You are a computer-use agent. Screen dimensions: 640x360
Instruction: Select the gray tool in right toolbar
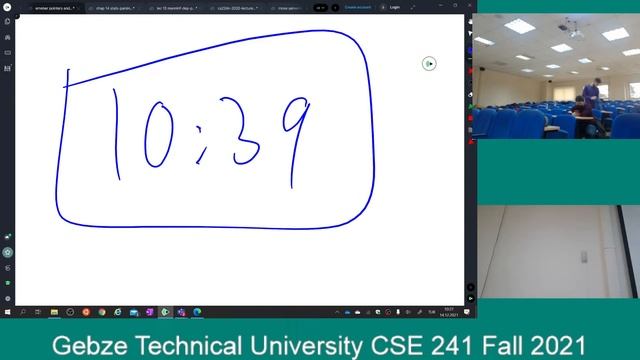point(470,130)
